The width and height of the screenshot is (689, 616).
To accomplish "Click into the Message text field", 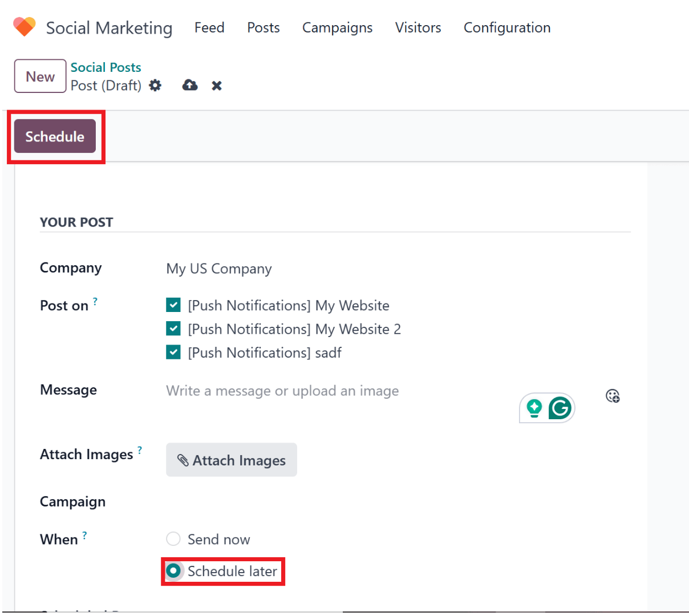I will pos(342,391).
